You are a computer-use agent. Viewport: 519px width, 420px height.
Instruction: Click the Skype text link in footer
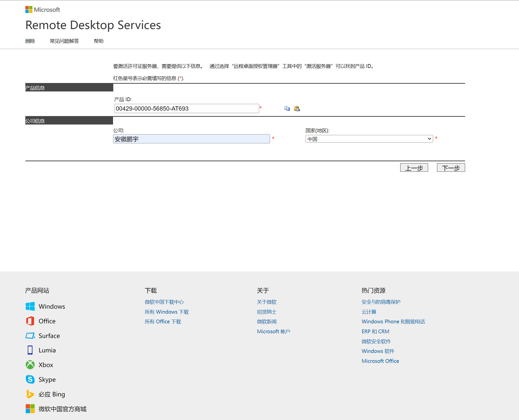pos(47,380)
